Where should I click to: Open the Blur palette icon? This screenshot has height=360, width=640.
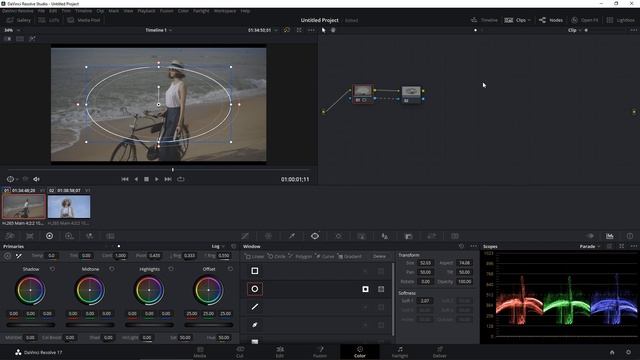(384, 236)
